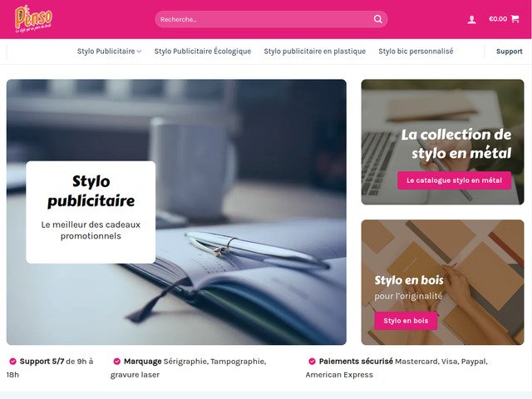Viewport: 532px width, 399px height.
Task: Click the Marquage checkmark icon
Action: 116,362
